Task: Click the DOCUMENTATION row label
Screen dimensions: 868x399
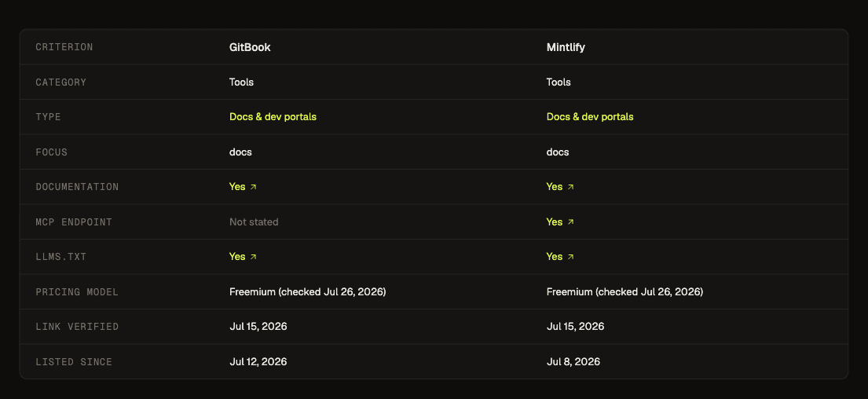Action: [77, 187]
